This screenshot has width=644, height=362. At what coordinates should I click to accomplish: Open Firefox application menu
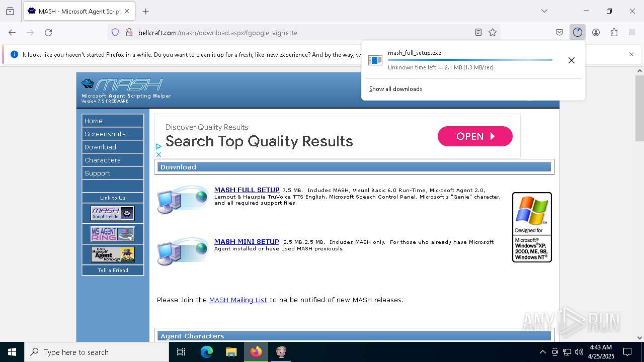632,32
